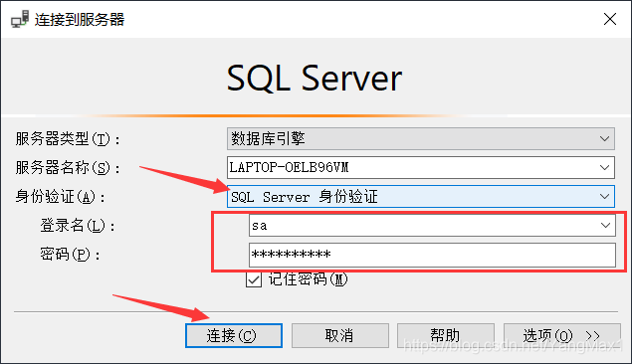Click the 连接到服务器 title text

coord(80,20)
